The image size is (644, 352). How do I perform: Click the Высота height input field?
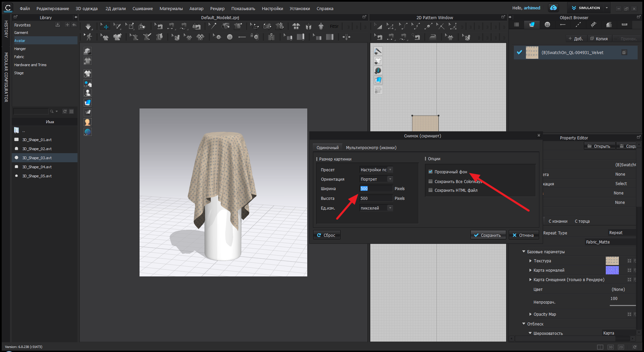376,199
